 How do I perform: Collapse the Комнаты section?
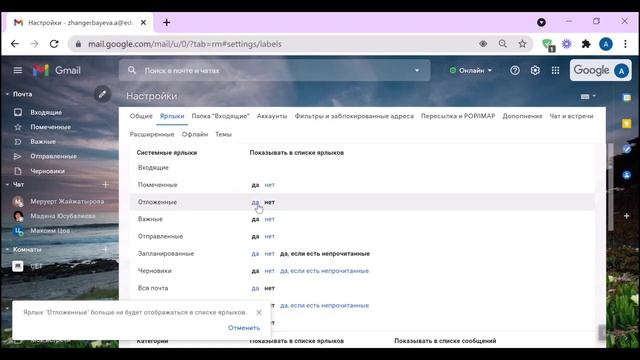[7, 249]
